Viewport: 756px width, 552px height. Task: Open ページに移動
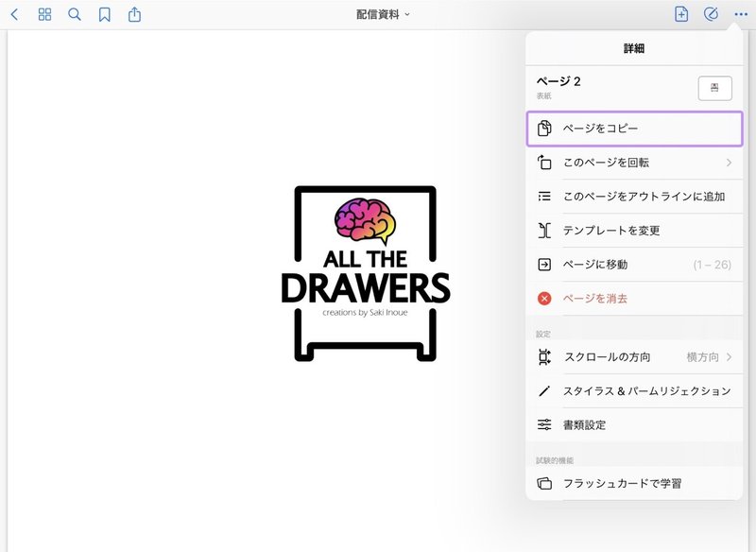point(634,265)
